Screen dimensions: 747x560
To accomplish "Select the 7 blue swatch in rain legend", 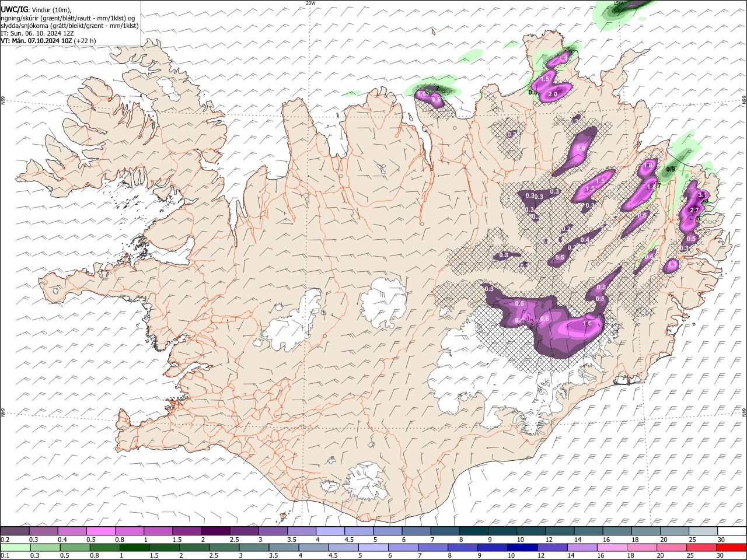I will pyautogui.click(x=432, y=547).
